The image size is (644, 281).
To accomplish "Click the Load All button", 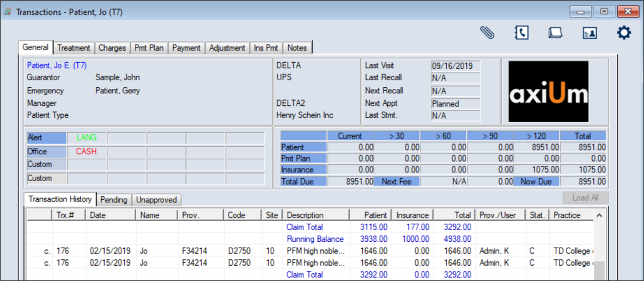I will click(585, 198).
